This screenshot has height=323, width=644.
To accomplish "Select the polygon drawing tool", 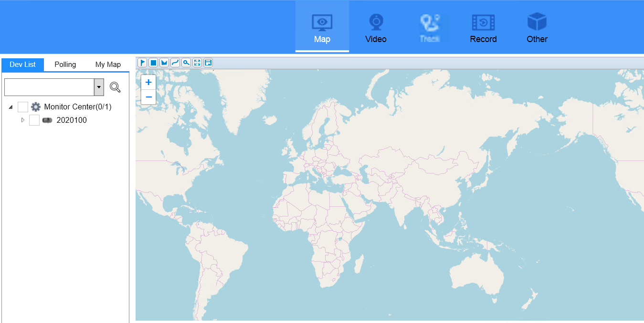I will [x=164, y=63].
